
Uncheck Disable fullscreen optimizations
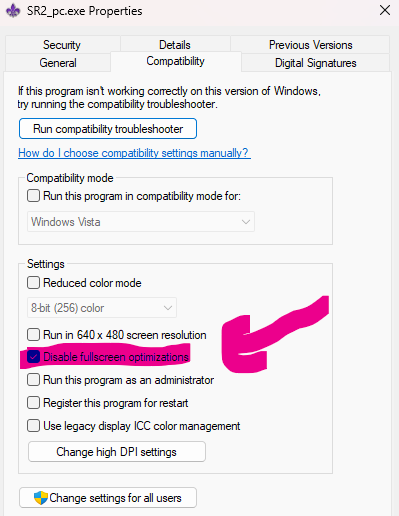pyautogui.click(x=33, y=357)
